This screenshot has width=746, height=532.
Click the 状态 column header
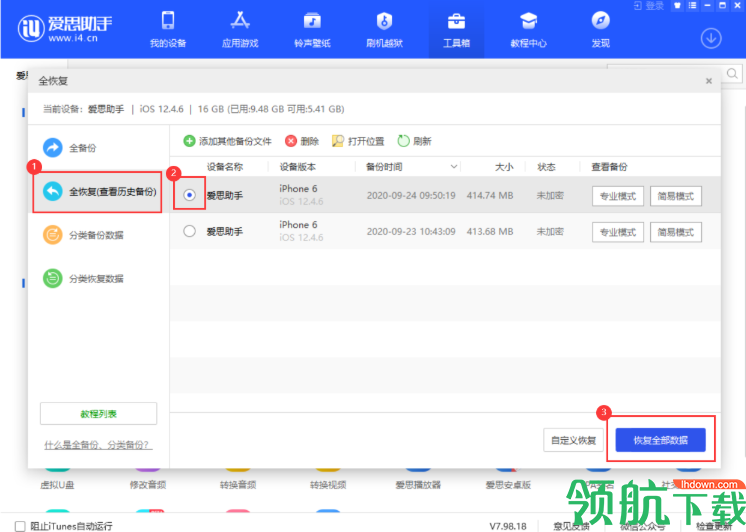[546, 167]
